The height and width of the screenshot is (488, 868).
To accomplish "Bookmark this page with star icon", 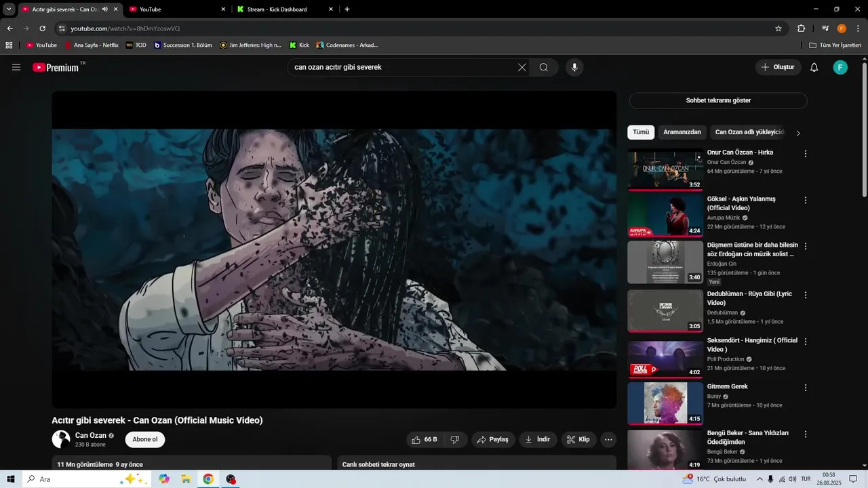I will 778,28.
